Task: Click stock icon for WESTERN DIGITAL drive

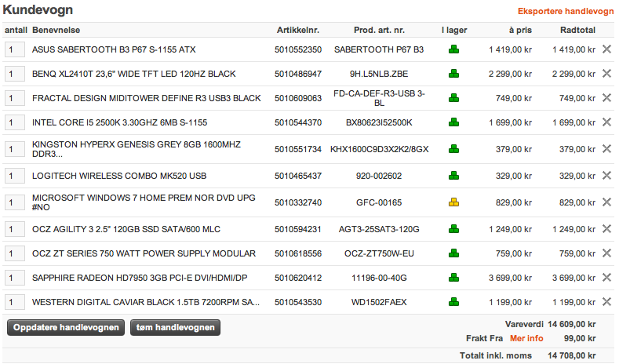Action: (453, 302)
